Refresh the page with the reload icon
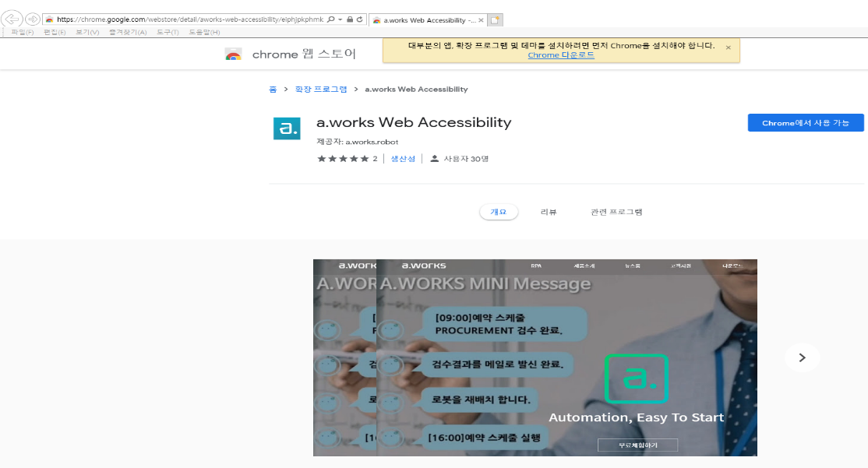The height and width of the screenshot is (468, 868). [359, 19]
